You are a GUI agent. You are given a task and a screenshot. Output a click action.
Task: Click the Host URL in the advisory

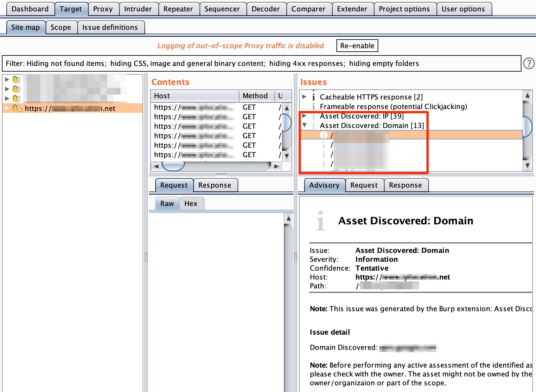tap(403, 277)
